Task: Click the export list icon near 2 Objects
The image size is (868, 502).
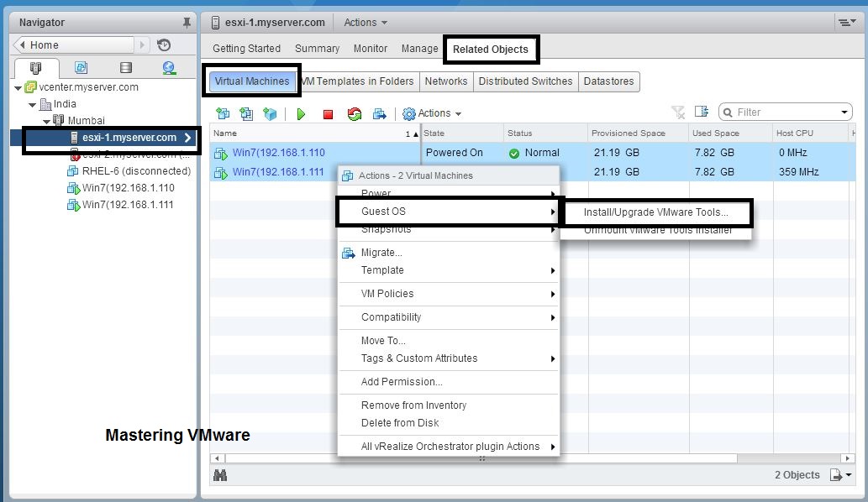Action: click(x=840, y=475)
